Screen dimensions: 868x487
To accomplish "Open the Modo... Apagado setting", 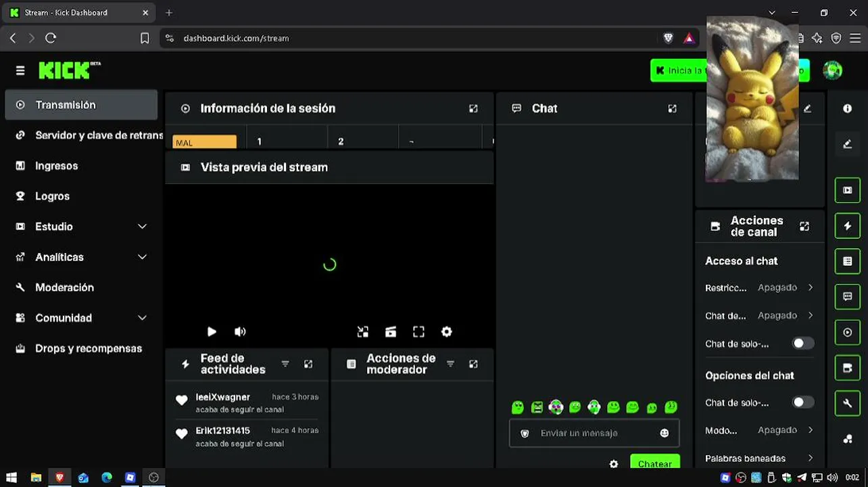I will [x=759, y=430].
